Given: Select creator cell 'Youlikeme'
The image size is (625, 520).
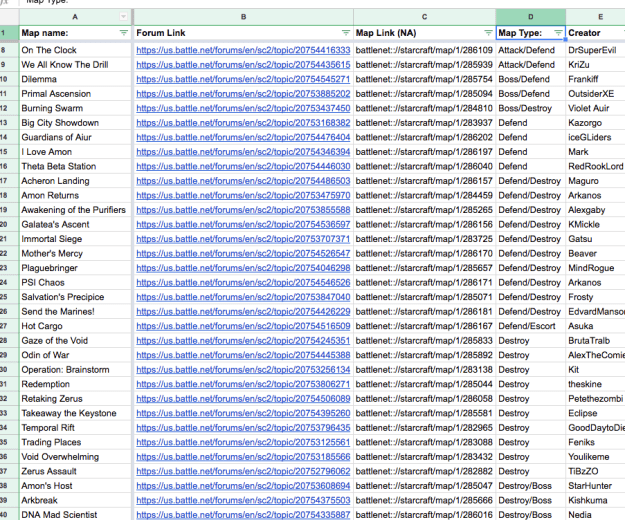Looking at the screenshot, I should coord(596,457).
